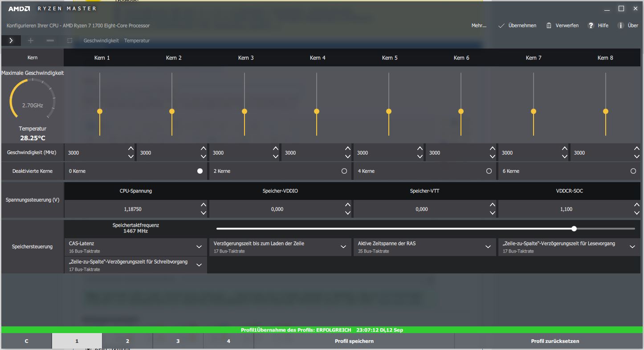The height and width of the screenshot is (350, 644).
Task: Click Profil speichern
Action: click(354, 341)
